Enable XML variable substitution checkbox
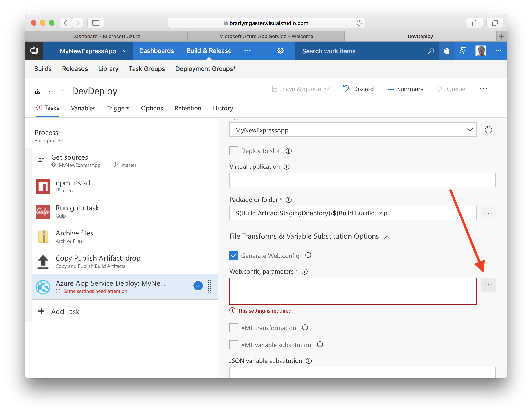Image resolution: width=532 pixels, height=414 pixels. (234, 345)
